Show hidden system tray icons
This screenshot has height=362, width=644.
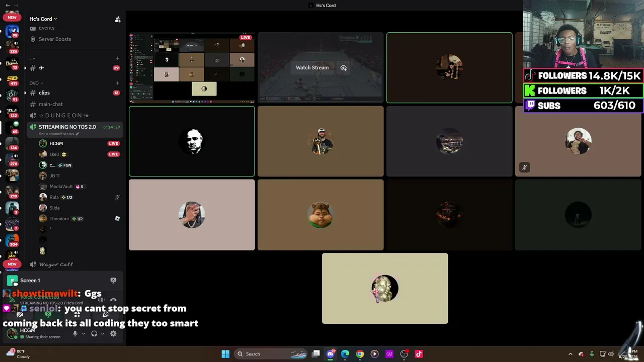[570, 354]
